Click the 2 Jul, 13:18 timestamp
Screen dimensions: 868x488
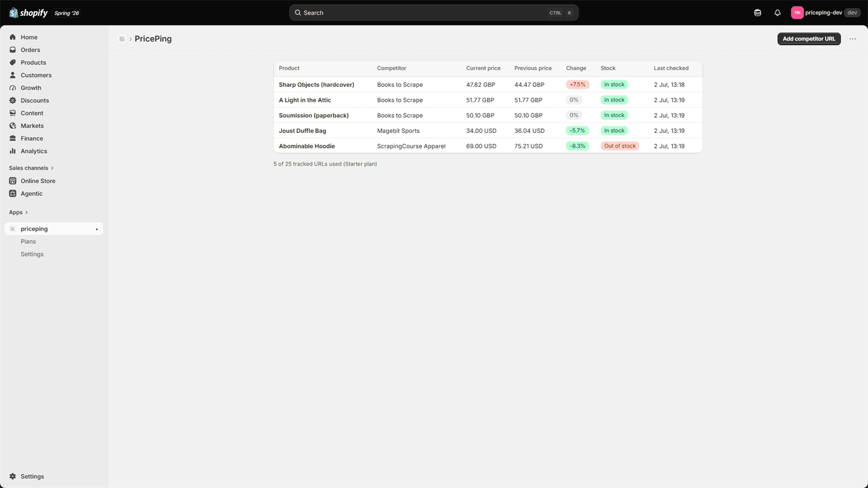pos(669,85)
